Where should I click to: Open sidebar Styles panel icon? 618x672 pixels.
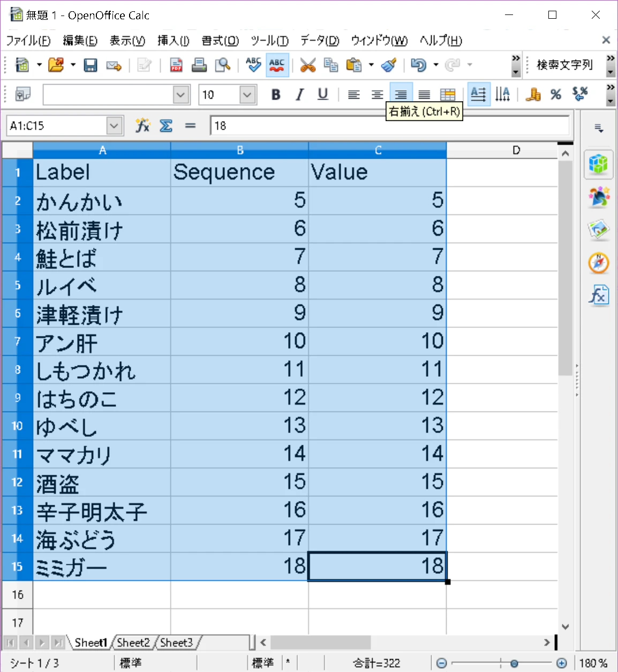[599, 197]
